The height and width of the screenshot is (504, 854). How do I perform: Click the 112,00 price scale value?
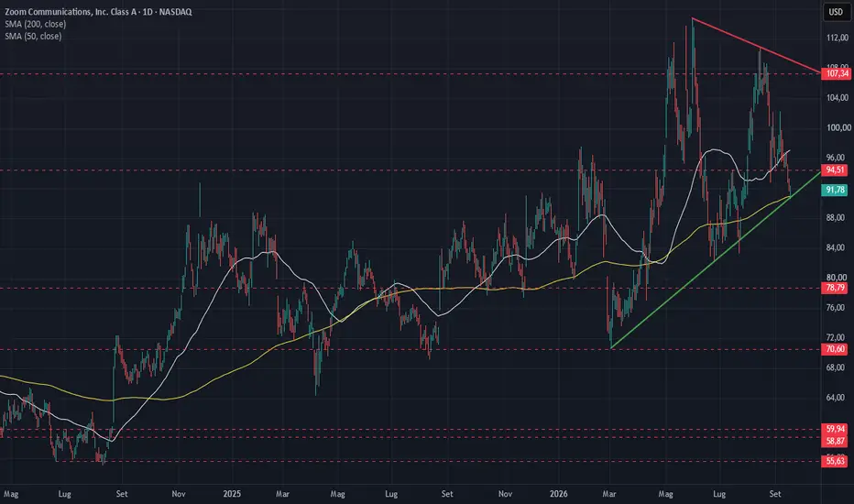point(838,38)
